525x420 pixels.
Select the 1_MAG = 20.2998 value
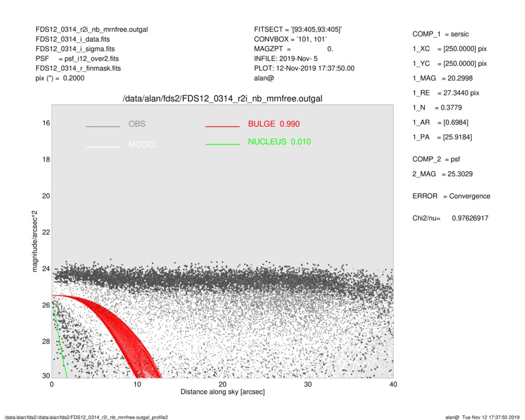click(x=443, y=78)
